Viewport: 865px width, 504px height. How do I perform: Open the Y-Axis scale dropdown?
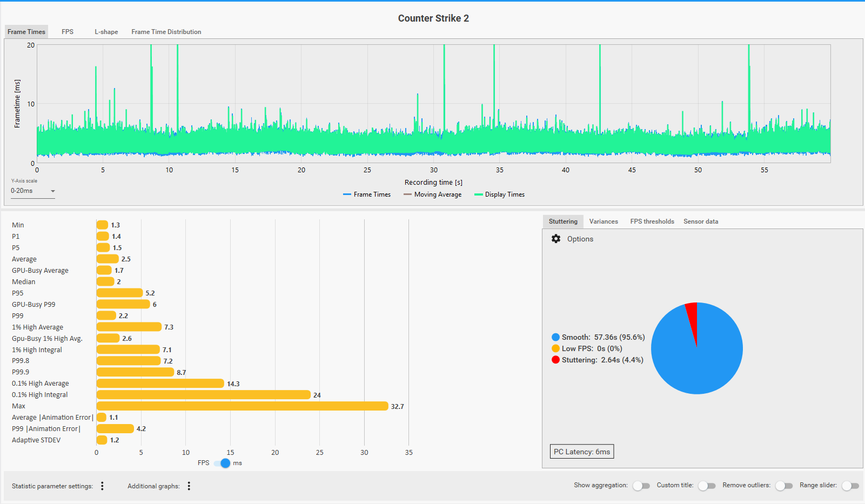click(x=33, y=191)
